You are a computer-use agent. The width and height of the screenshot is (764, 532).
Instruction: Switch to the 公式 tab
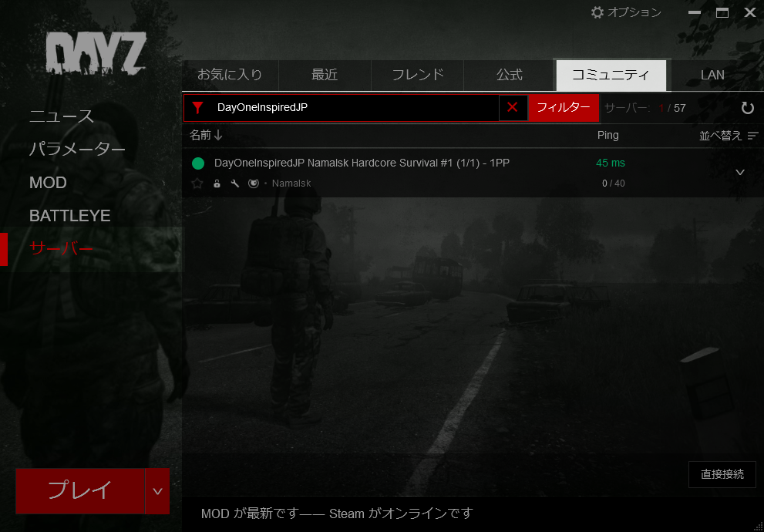[x=510, y=75]
